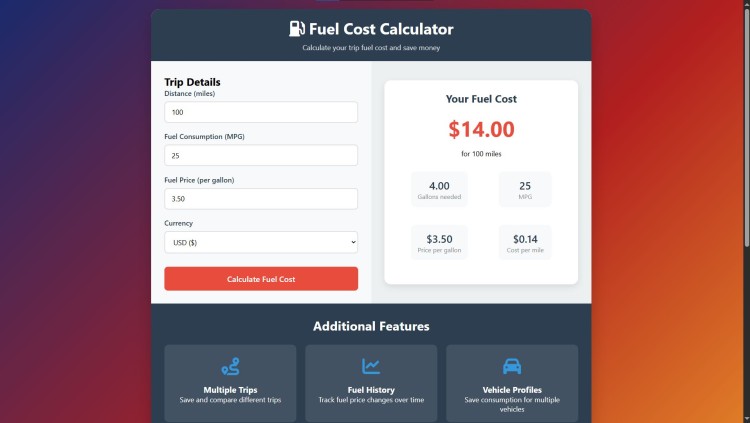Click the Fuel History chart icon
The image size is (750, 423).
point(371,367)
